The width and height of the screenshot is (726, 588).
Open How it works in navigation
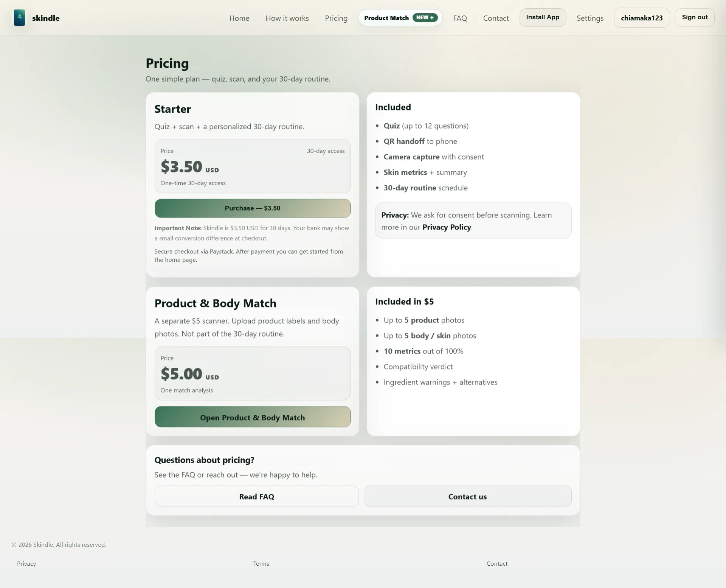pyautogui.click(x=287, y=18)
